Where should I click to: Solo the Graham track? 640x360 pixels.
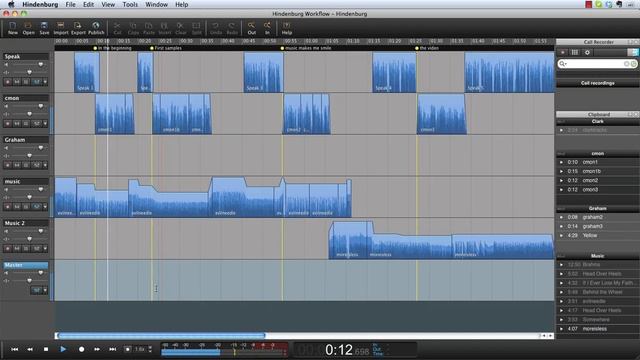click(x=26, y=165)
